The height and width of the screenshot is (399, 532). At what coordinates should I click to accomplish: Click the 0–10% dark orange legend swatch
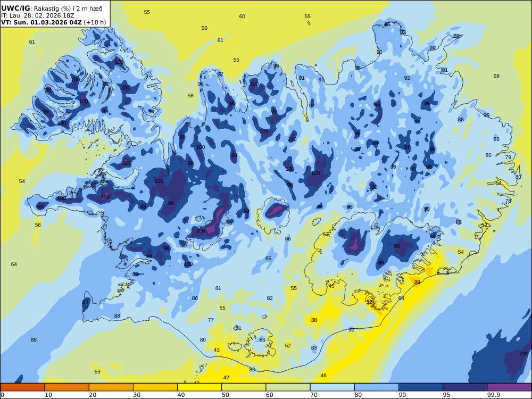[22, 387]
